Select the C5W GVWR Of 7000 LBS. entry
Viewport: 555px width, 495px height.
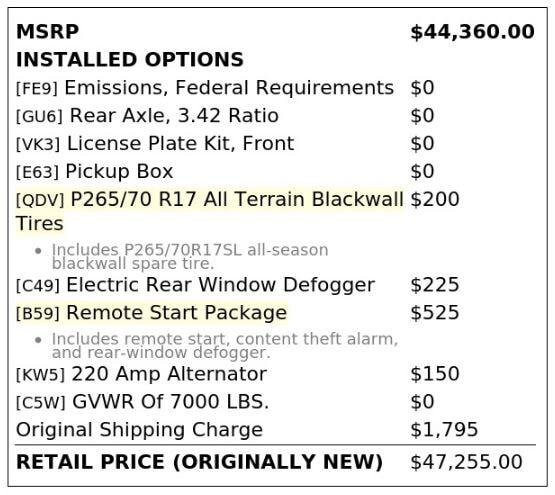click(x=142, y=402)
